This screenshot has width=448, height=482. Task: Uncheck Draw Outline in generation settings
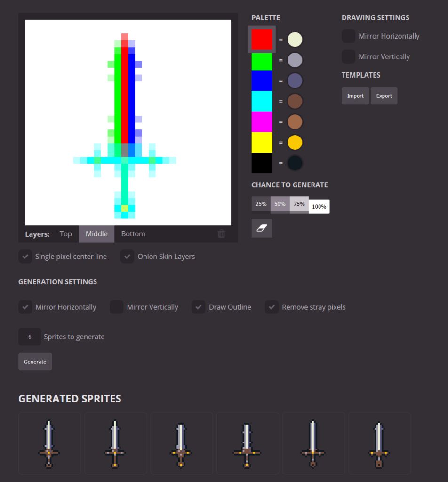[198, 307]
